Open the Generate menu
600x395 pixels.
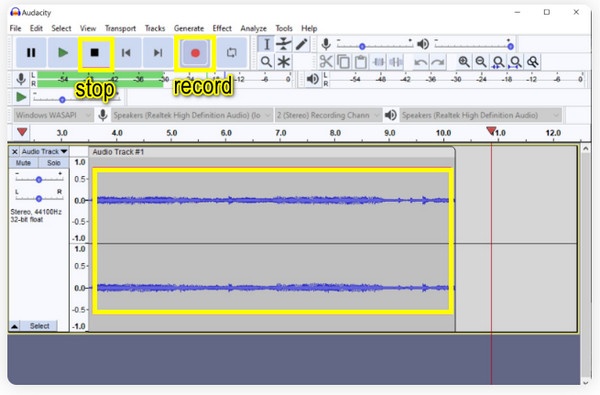click(x=189, y=28)
